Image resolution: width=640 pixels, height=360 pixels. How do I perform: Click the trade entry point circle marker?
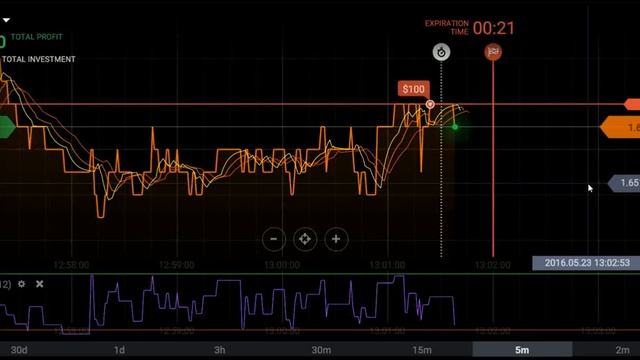coord(430,104)
